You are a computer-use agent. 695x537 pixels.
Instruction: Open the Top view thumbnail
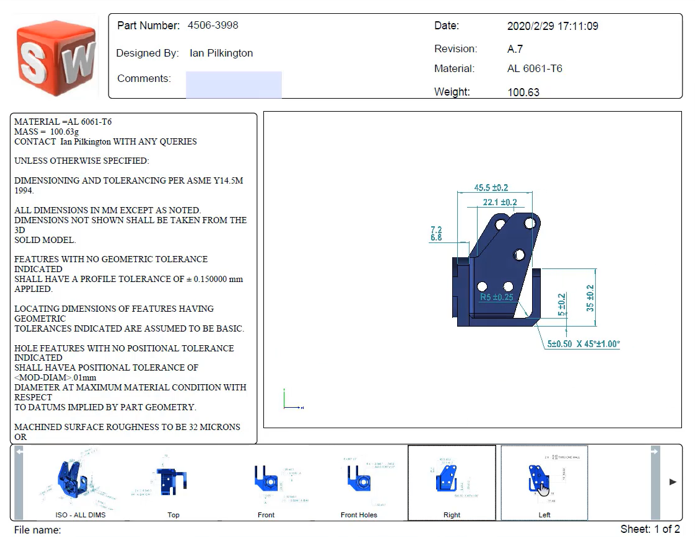click(x=173, y=483)
